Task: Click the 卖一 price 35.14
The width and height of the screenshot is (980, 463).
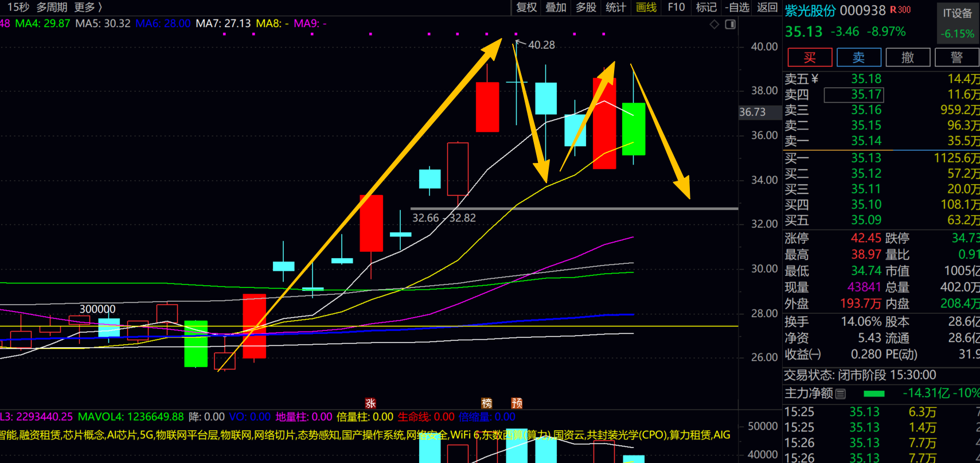Action: pyautogui.click(x=866, y=141)
